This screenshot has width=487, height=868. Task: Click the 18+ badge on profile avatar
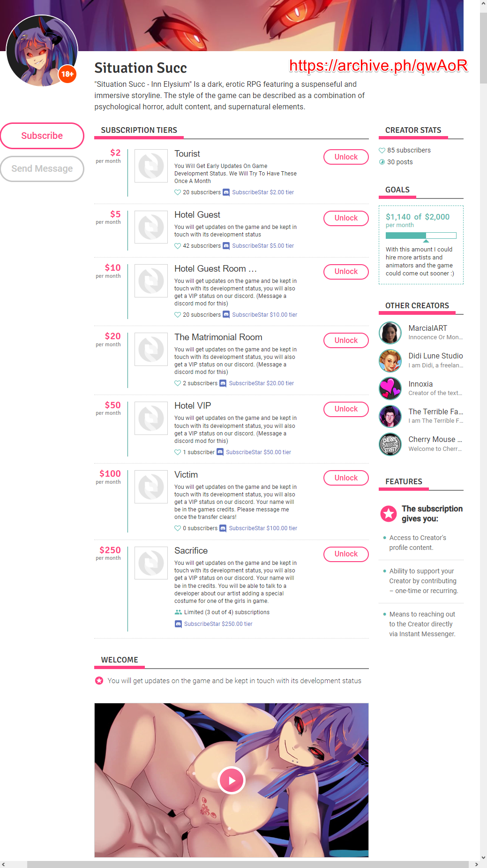pos(67,74)
